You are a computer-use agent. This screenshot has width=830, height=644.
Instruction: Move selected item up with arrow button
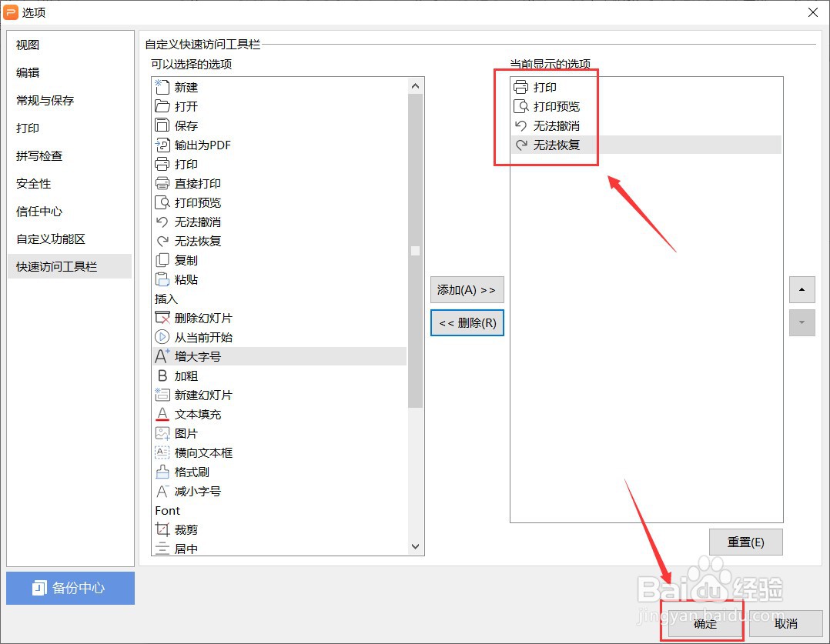click(x=802, y=289)
